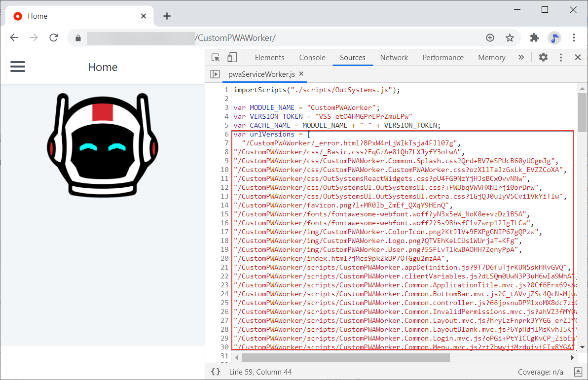Select the inspect element tool
Screen dimensions: 588x380
tap(216, 57)
